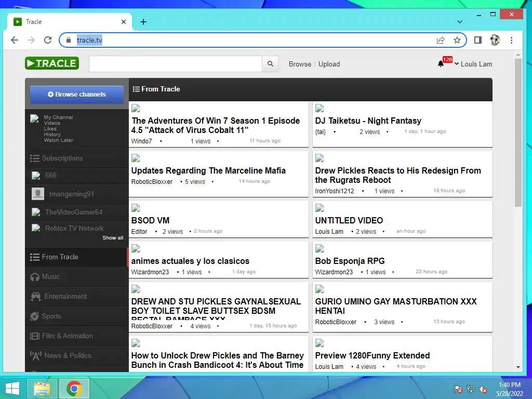Open the Chrome three-dot menu
Viewport: 532px width, 399px height.
511,40
